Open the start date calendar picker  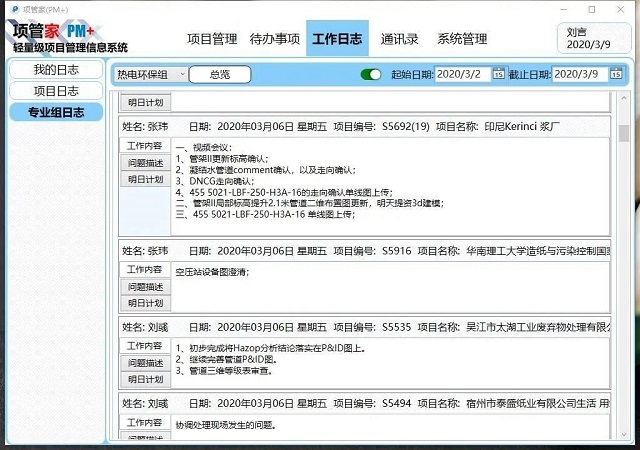click(x=499, y=74)
